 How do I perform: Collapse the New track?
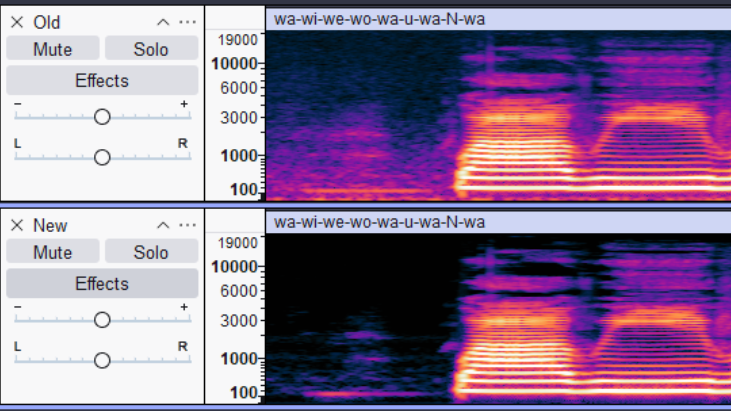163,225
